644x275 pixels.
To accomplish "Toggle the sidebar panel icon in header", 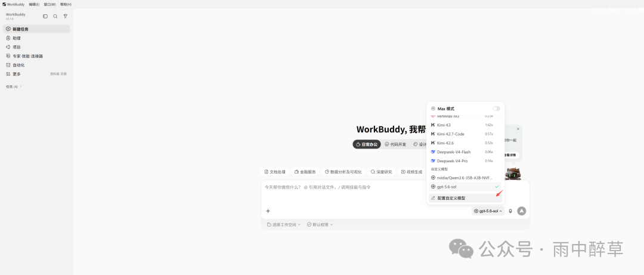I will click(45, 17).
